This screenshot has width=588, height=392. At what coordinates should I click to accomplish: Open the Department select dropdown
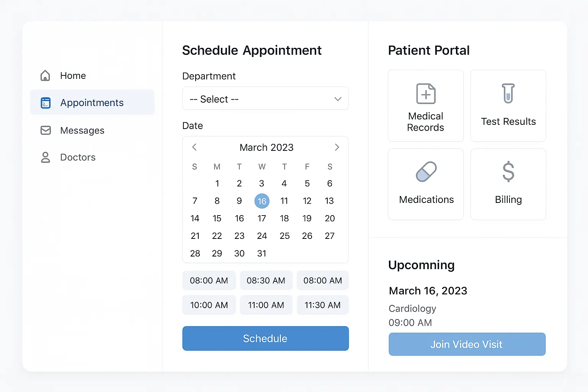265,98
